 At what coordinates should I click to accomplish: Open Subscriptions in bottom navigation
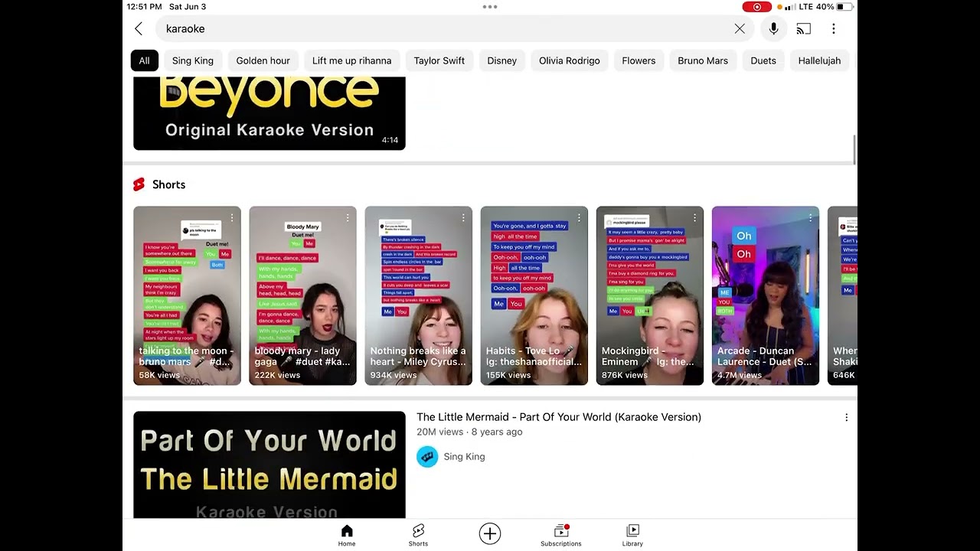561,536
